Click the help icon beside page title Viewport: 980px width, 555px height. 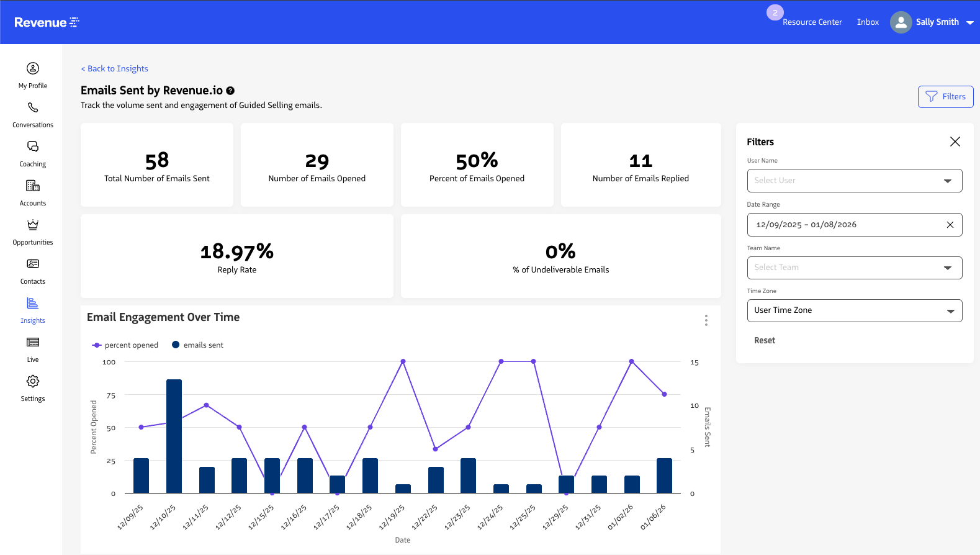[x=230, y=91]
